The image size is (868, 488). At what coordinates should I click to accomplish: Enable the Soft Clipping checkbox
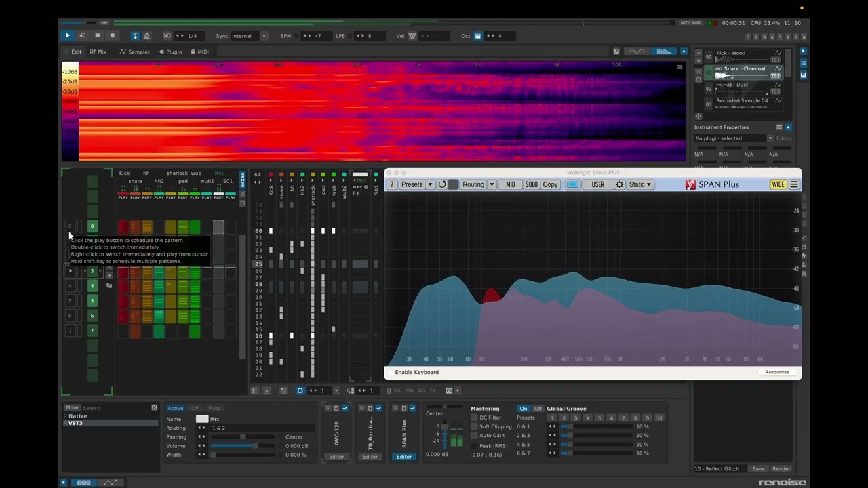[x=475, y=427]
